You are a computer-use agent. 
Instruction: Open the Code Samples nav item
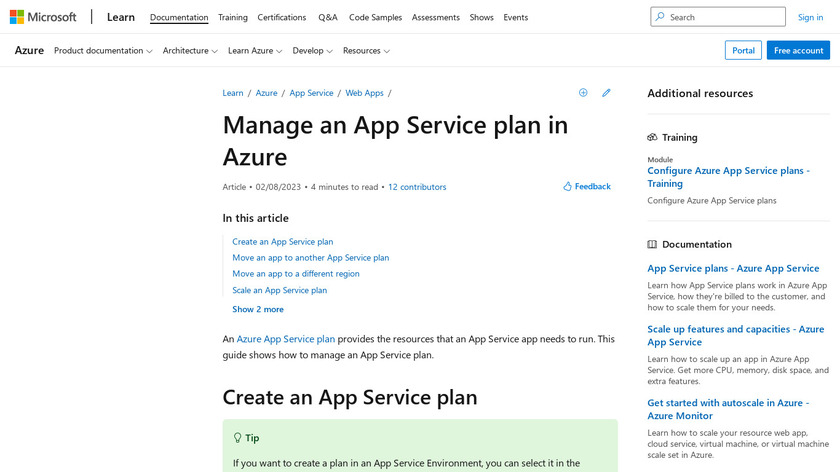(376, 17)
